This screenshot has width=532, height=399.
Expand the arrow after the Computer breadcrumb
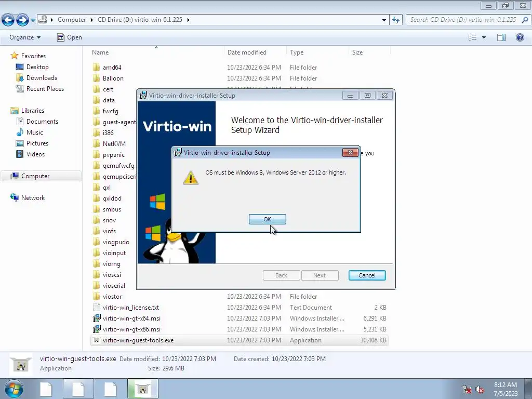click(x=91, y=20)
